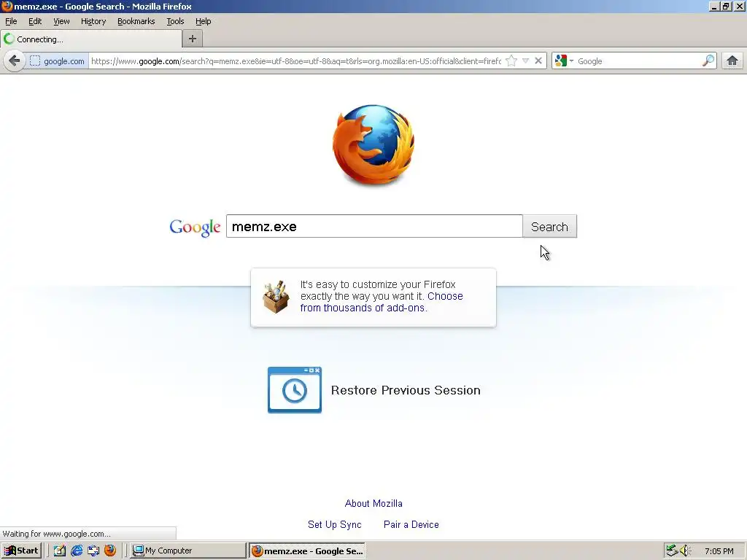Click the magnifying glass in the search bar

coord(708,61)
